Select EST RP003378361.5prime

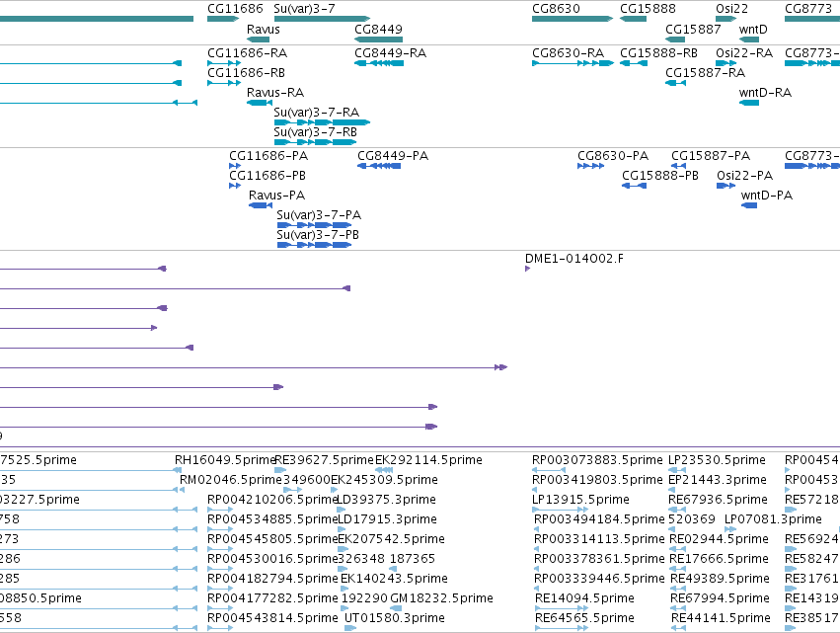[x=599, y=559]
